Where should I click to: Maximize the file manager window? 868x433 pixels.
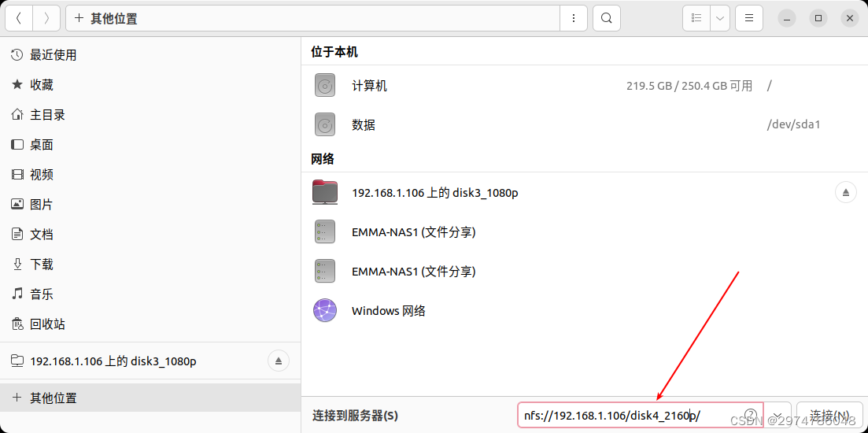coord(818,18)
